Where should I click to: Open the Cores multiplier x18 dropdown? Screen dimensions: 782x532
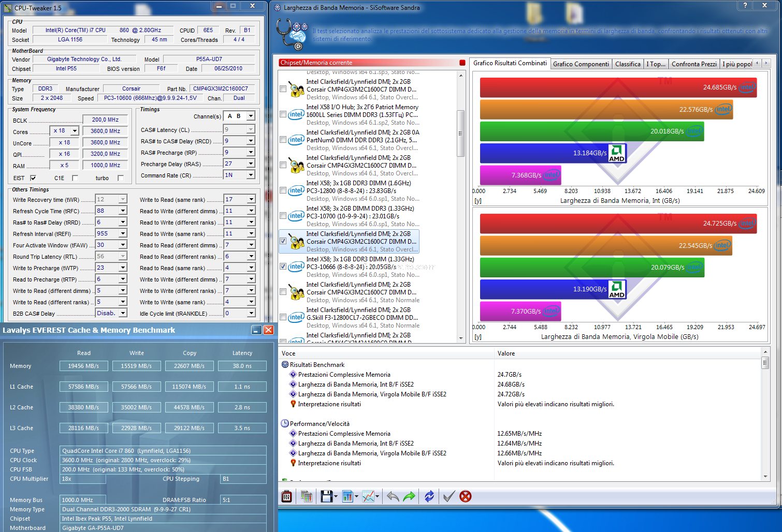coord(75,131)
